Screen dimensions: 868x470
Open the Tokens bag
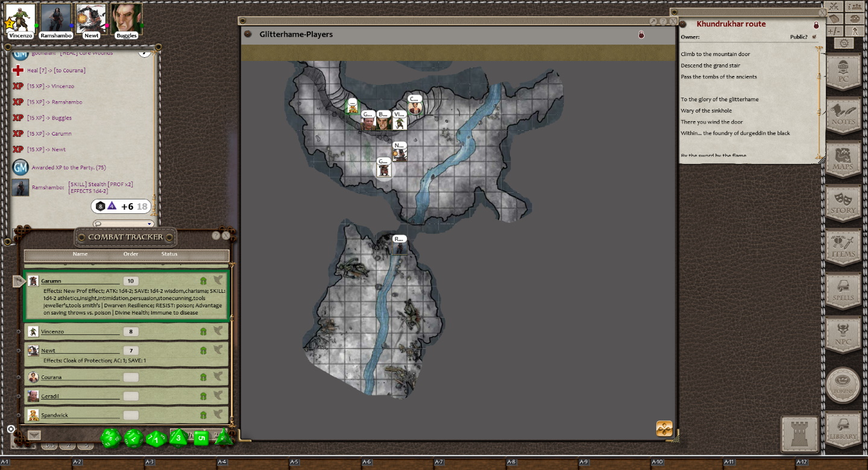[x=843, y=384]
